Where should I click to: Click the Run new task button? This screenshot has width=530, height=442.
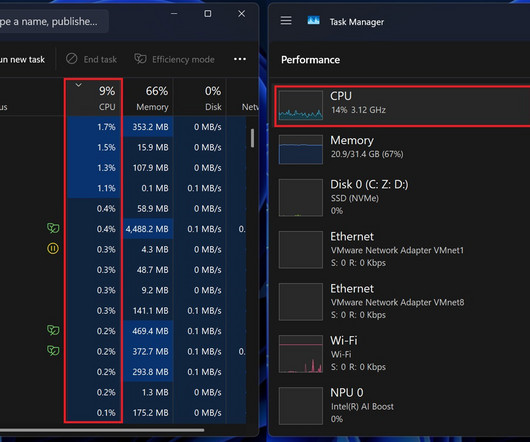[22, 59]
